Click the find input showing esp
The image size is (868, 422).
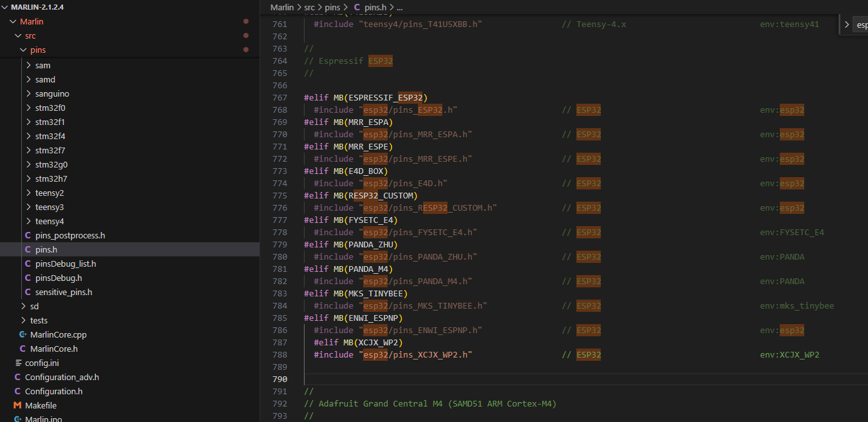point(861,25)
